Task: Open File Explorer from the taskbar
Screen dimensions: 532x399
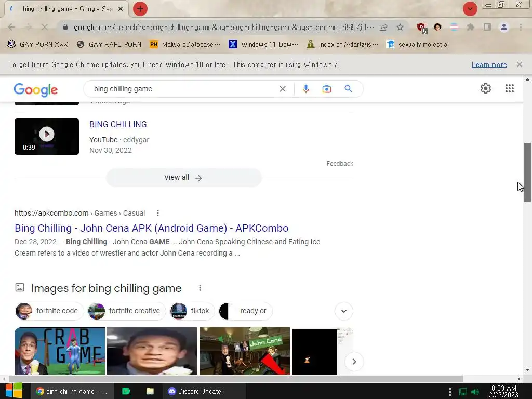Action: [150, 391]
